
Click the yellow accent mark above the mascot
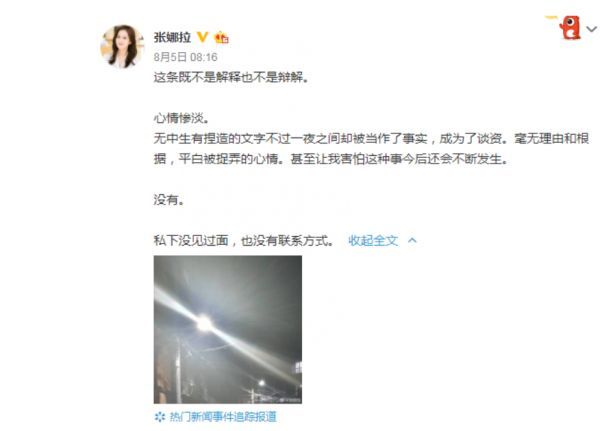click(x=551, y=17)
